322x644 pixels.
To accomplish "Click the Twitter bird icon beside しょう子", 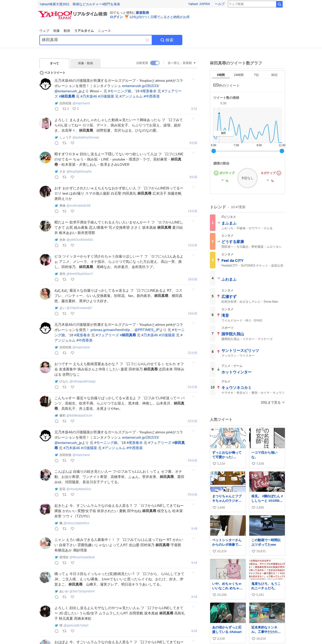I will click(56, 137).
